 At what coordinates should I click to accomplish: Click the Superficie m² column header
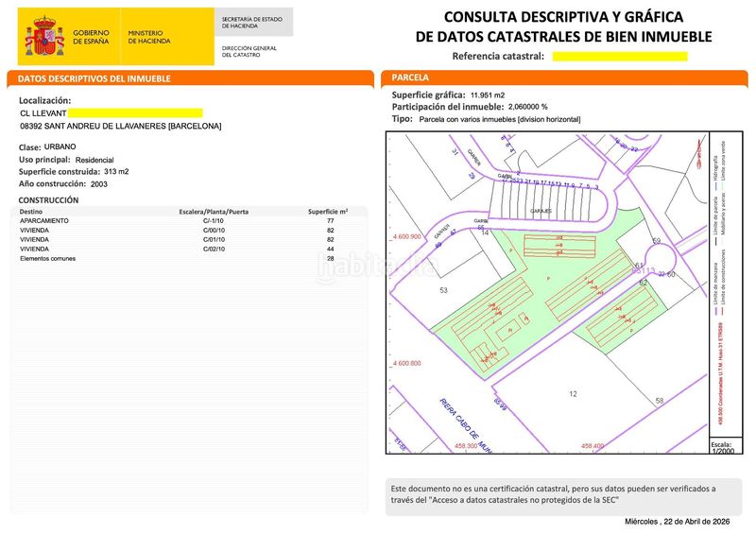[328, 211]
